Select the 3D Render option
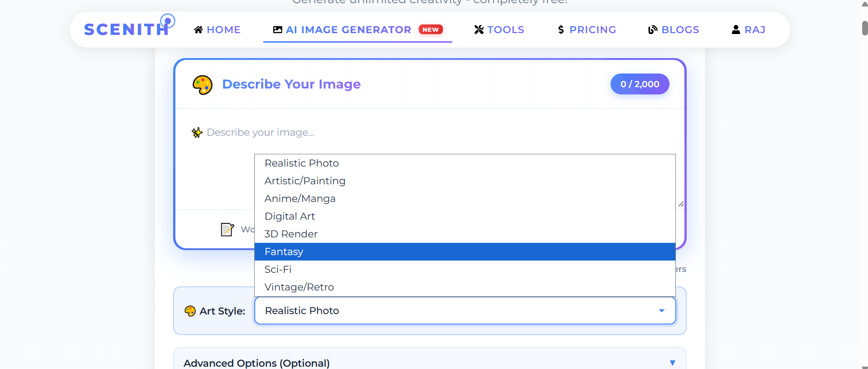The image size is (868, 369). [291, 234]
